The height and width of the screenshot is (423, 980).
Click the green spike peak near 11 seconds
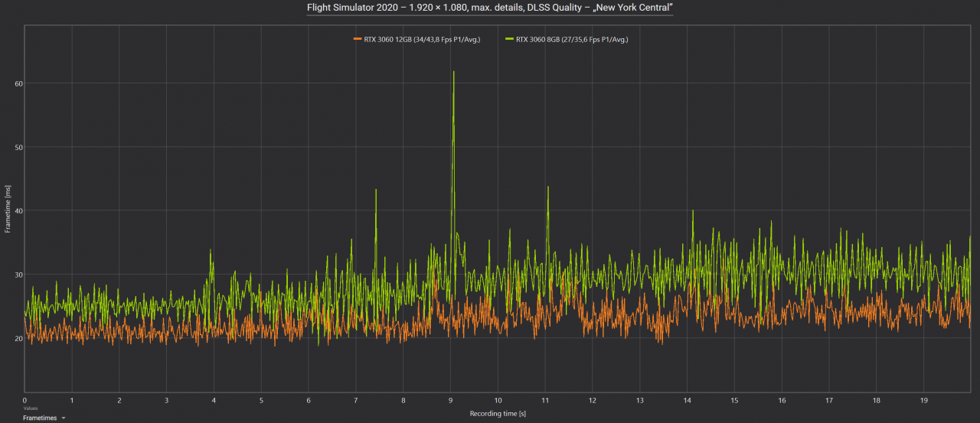point(548,187)
